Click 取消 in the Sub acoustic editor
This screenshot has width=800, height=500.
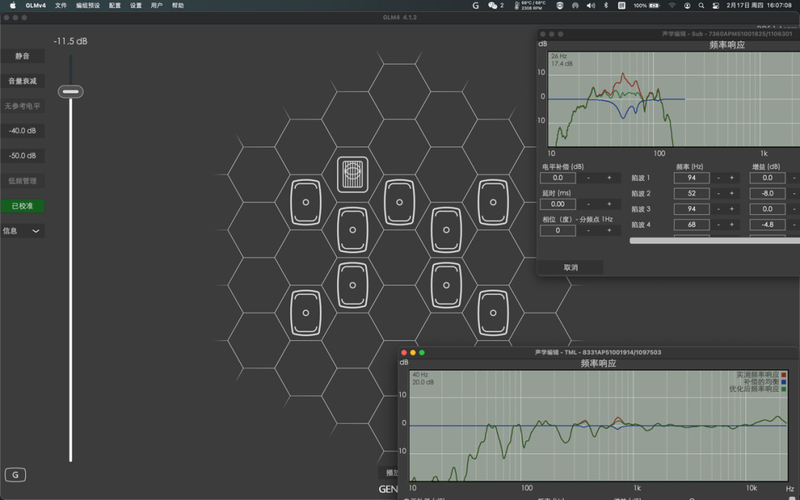(x=570, y=267)
